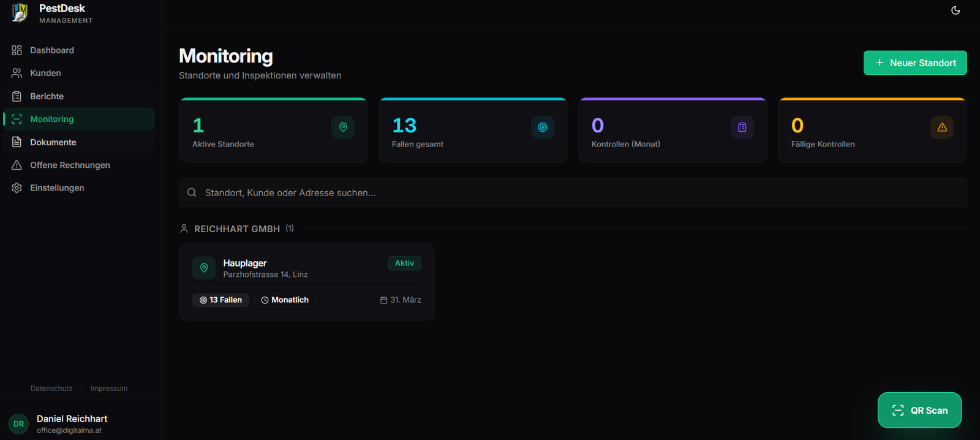This screenshot has height=440, width=980.
Task: Open Einstellungen settings page
Action: 57,188
